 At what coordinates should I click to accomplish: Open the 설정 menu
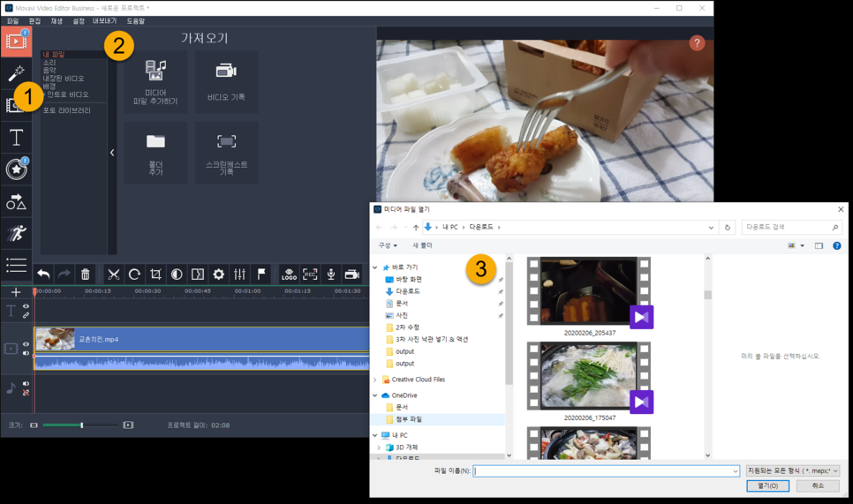[x=79, y=20]
